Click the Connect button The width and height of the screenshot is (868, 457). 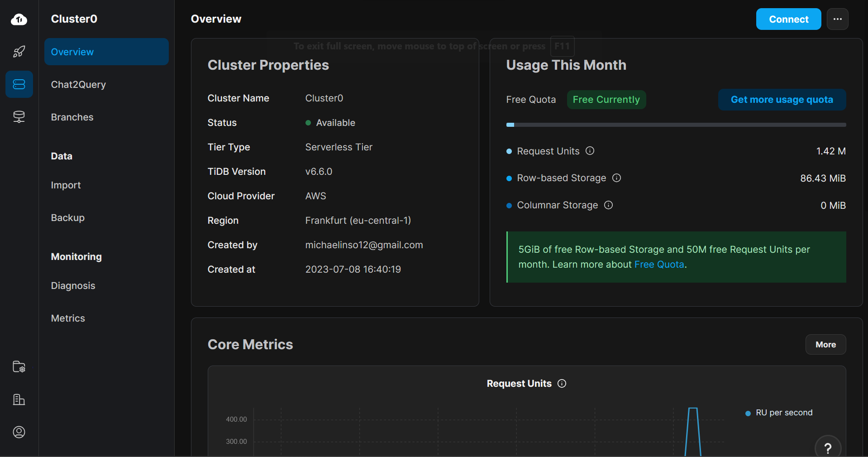pos(788,19)
